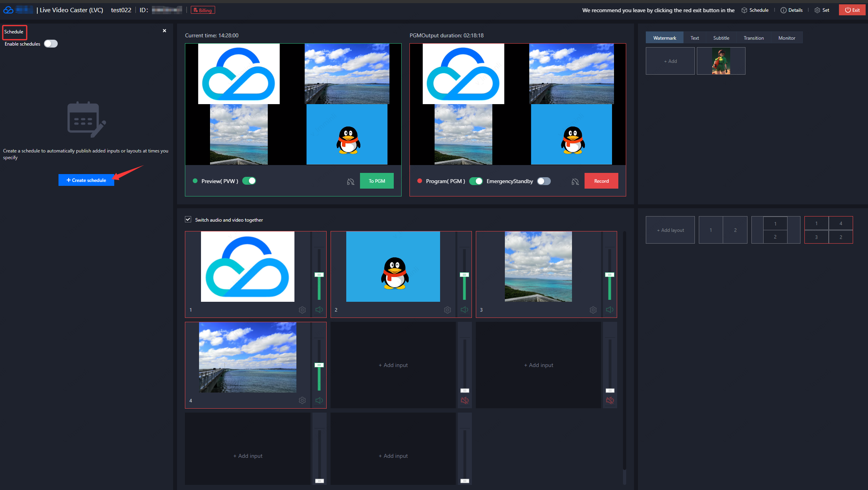This screenshot has height=490, width=868.
Task: Switch to the Transition tab
Action: [753, 38]
